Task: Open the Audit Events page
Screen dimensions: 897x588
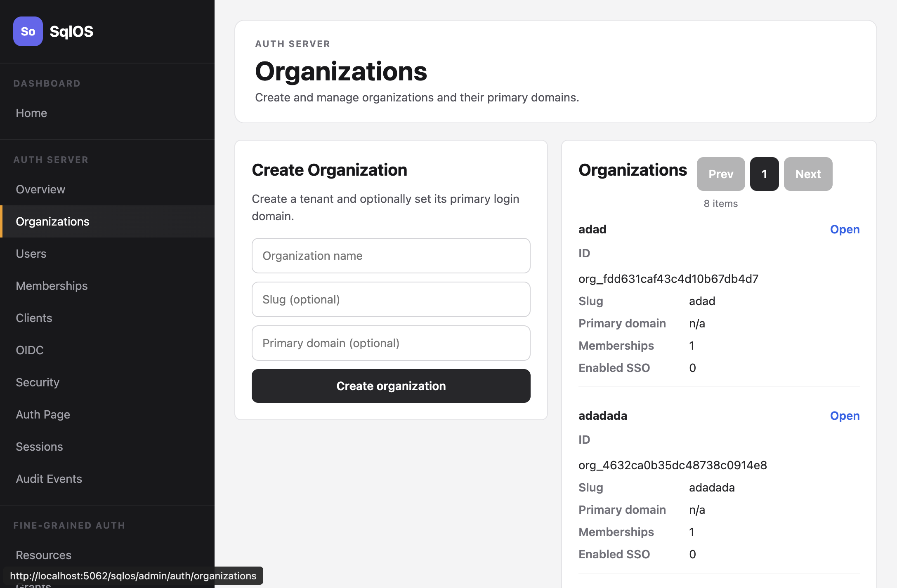Action: (x=49, y=479)
